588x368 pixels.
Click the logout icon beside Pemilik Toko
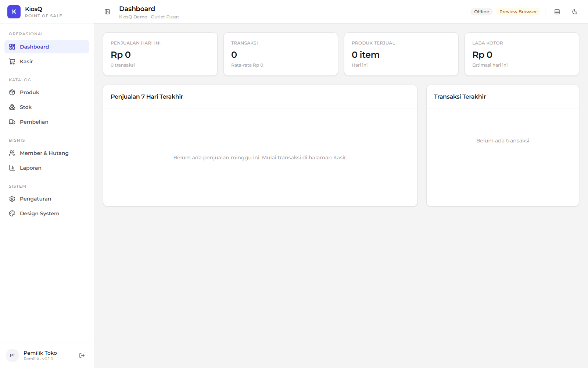[82, 355]
